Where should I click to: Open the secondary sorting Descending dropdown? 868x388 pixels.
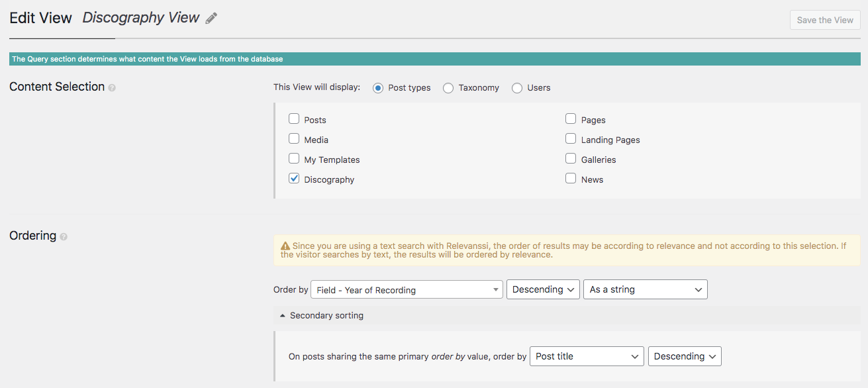click(685, 356)
